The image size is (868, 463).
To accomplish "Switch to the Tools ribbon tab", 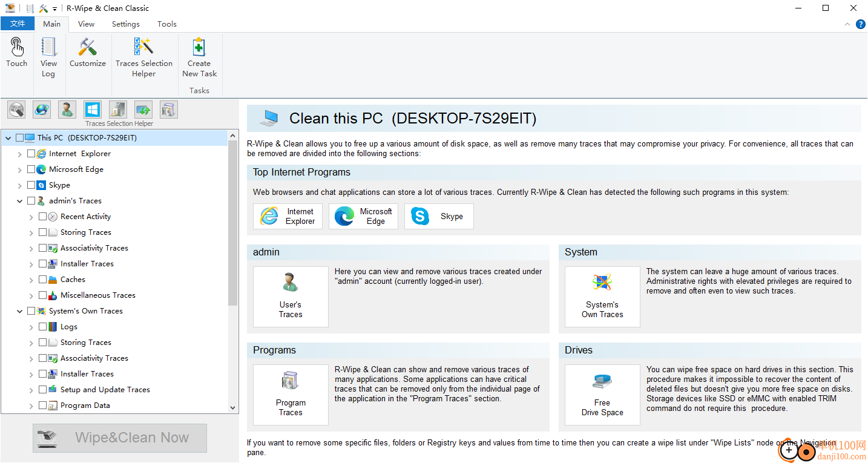I will pos(167,24).
